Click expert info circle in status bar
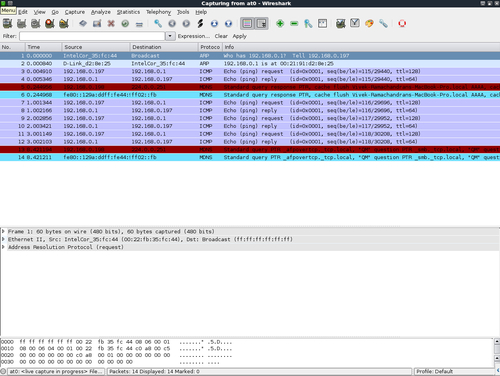 tap(3, 371)
